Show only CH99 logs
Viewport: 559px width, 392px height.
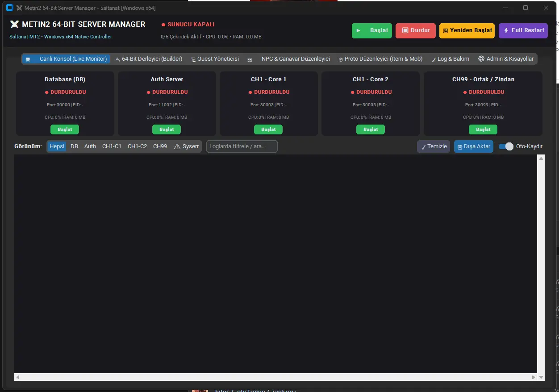click(160, 146)
